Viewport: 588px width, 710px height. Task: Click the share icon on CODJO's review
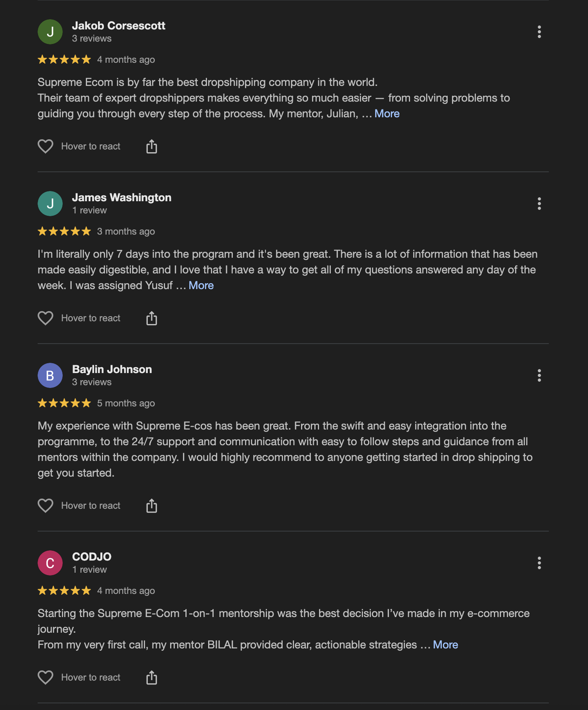pyautogui.click(x=152, y=677)
